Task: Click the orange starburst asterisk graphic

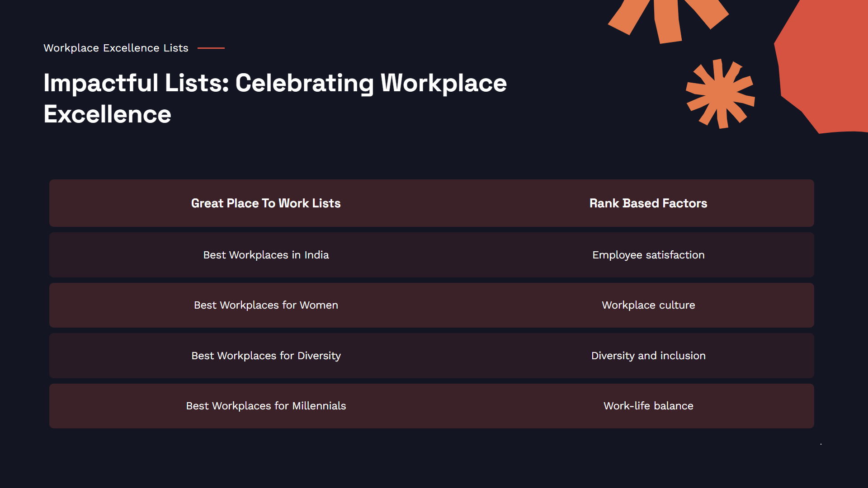Action: click(720, 94)
